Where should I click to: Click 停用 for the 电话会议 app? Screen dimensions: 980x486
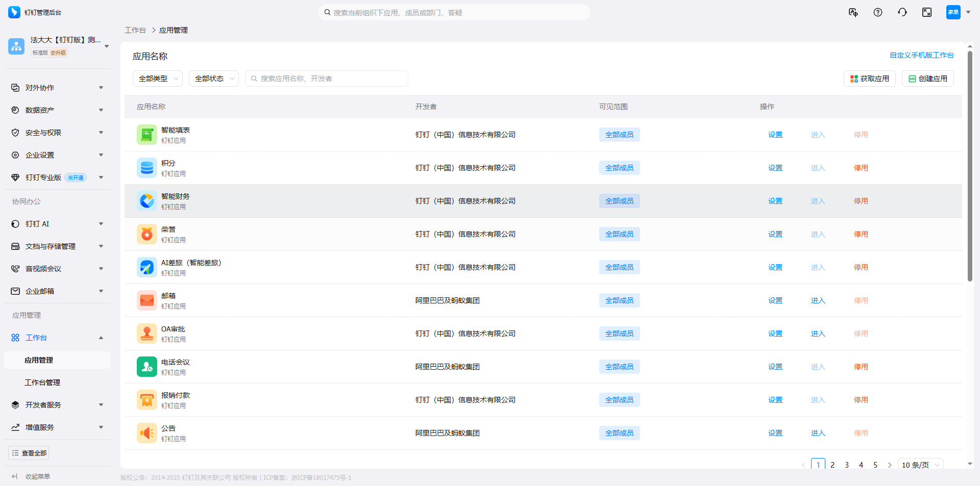(861, 367)
